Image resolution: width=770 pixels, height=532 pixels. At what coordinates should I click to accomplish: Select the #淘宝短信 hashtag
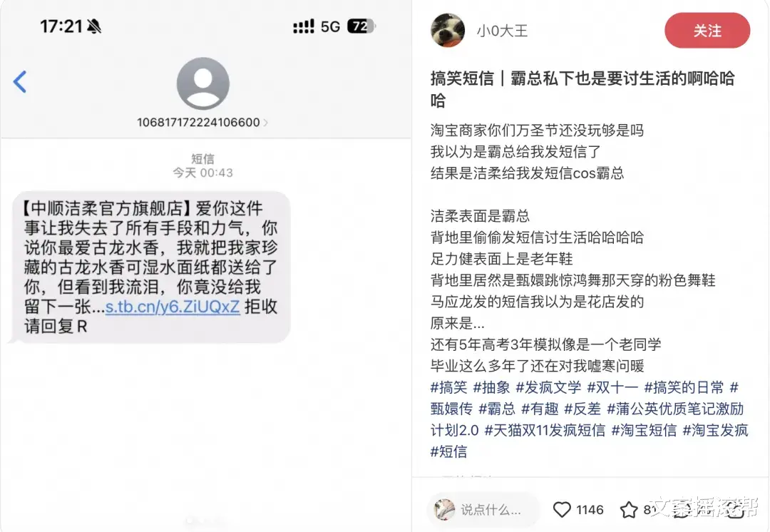[644, 430]
